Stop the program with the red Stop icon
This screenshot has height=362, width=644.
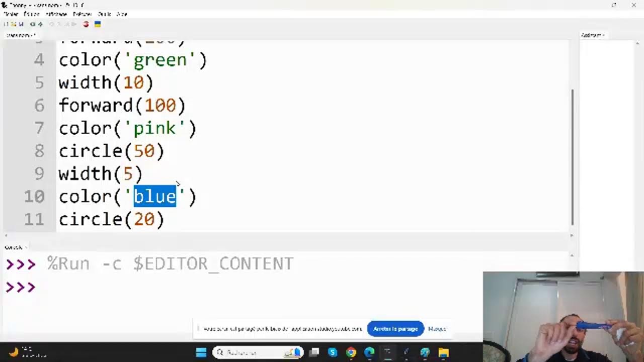[x=86, y=24]
